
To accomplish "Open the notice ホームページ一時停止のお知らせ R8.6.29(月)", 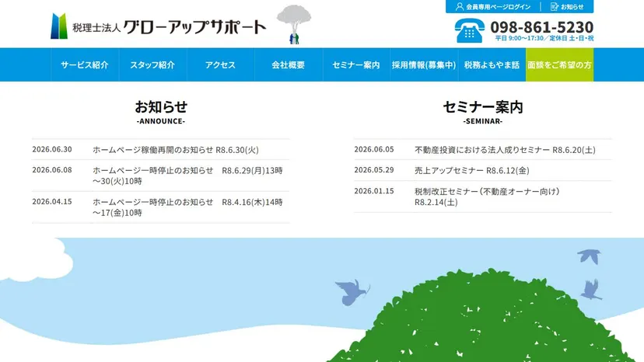I will [187, 176].
